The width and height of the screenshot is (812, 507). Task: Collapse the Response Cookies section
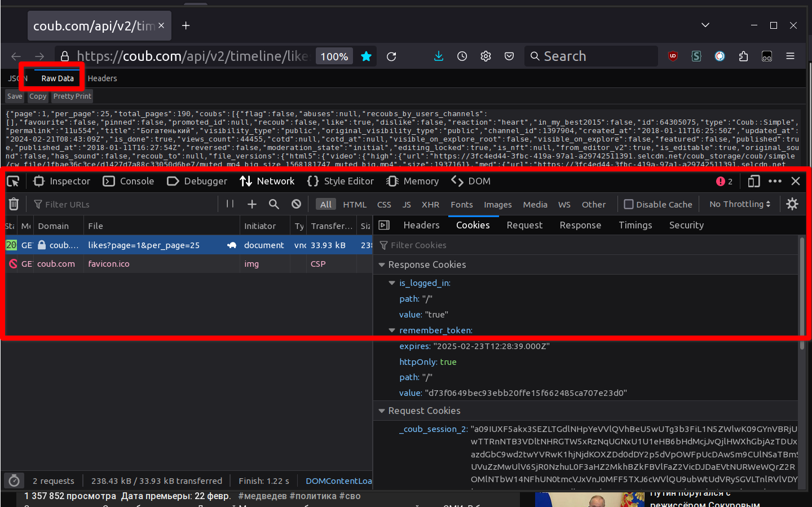coord(382,264)
